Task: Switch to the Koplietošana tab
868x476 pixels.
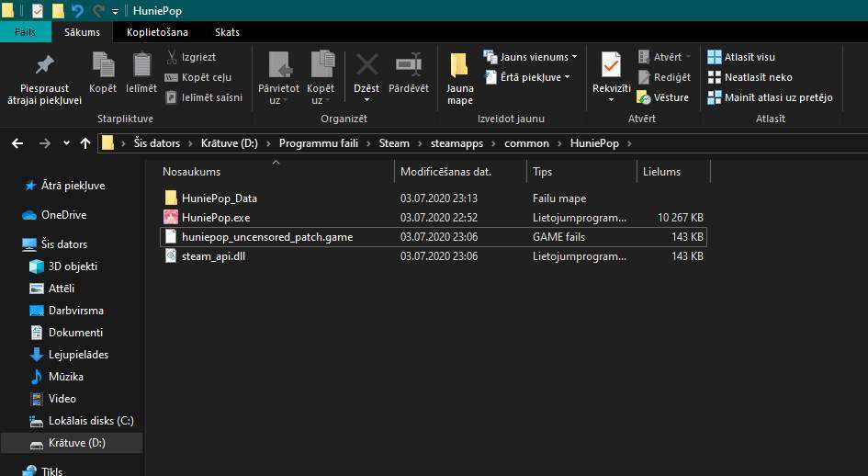Action: (157, 32)
